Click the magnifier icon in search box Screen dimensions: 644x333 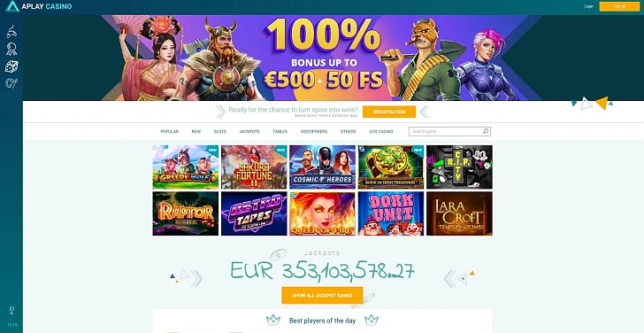(486, 132)
